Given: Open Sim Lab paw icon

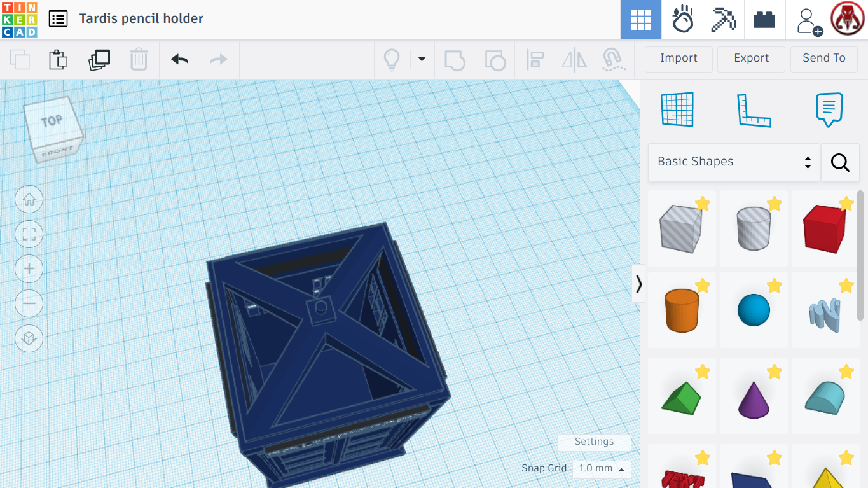Looking at the screenshot, I should point(682,20).
